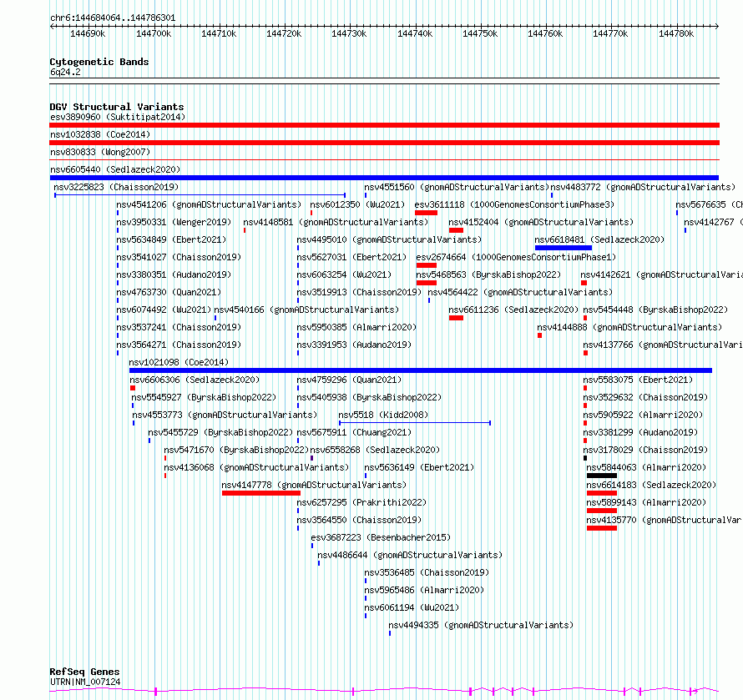Viewport: 743px width, 700px height.
Task: Click nsv6257295 (Prakrithi2022) label
Action: (361, 502)
